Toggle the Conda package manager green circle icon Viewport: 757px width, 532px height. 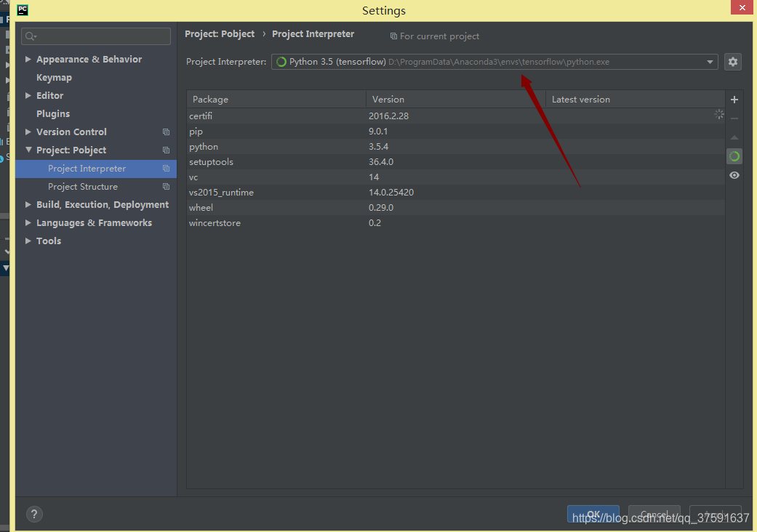pyautogui.click(x=734, y=156)
